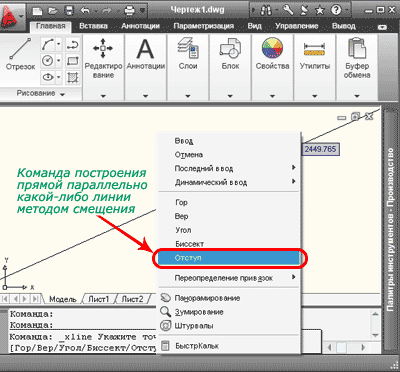This screenshot has height=372, width=400.
Task: Select the ellipse drawing tool
Action: (48, 77)
